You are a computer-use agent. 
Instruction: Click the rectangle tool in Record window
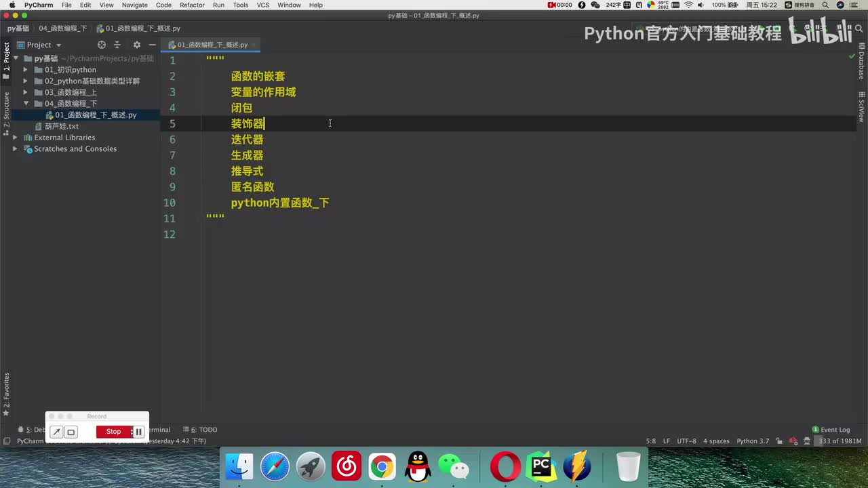tap(71, 432)
